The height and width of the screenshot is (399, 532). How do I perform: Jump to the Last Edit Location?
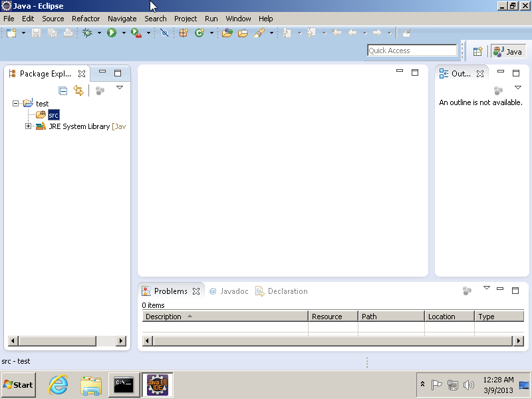[x=336, y=33]
